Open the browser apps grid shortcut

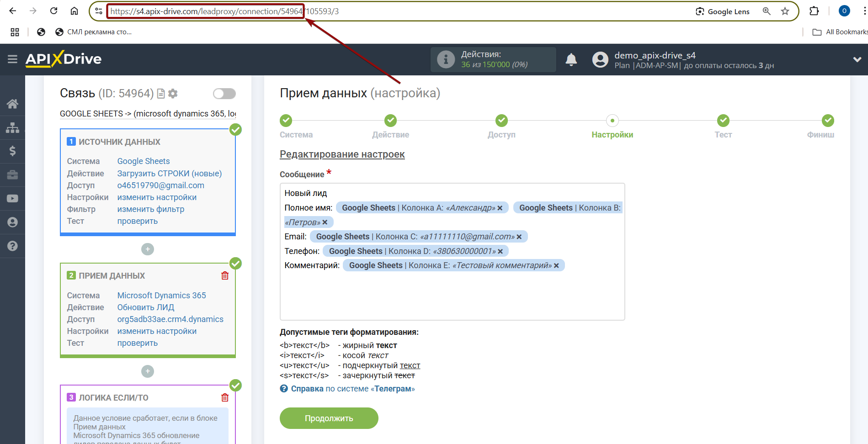15,32
